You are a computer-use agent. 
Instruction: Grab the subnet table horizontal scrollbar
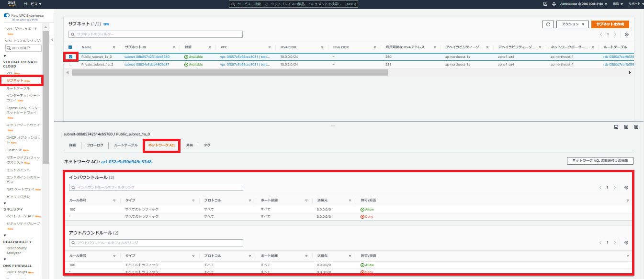(x=229, y=72)
